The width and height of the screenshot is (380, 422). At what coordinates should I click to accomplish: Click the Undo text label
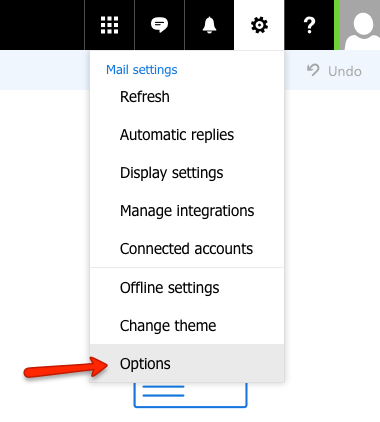click(345, 71)
